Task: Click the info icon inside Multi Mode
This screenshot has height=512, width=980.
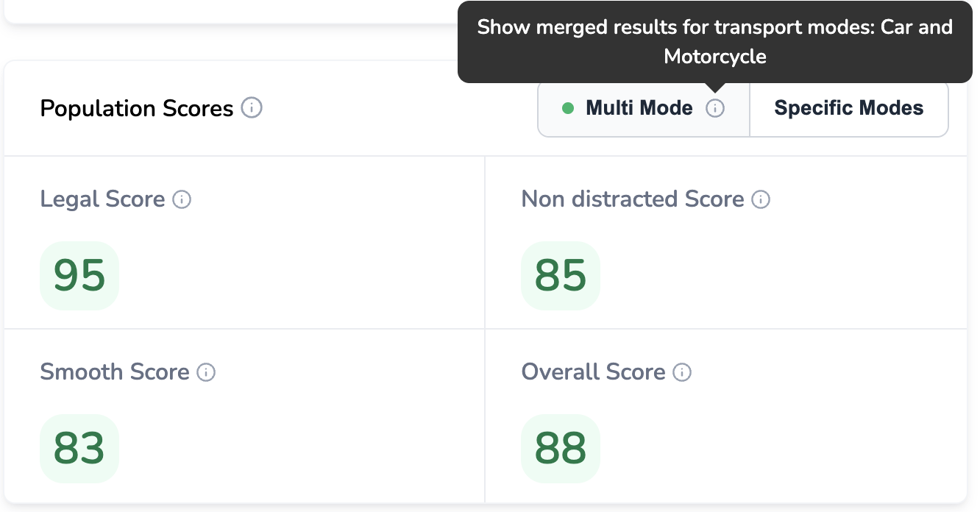Action: [x=715, y=108]
